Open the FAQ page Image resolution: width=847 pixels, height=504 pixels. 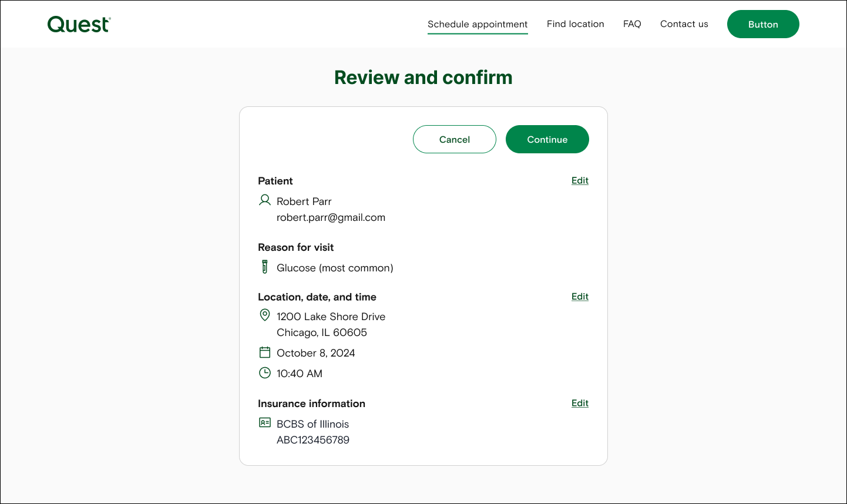[632, 24]
